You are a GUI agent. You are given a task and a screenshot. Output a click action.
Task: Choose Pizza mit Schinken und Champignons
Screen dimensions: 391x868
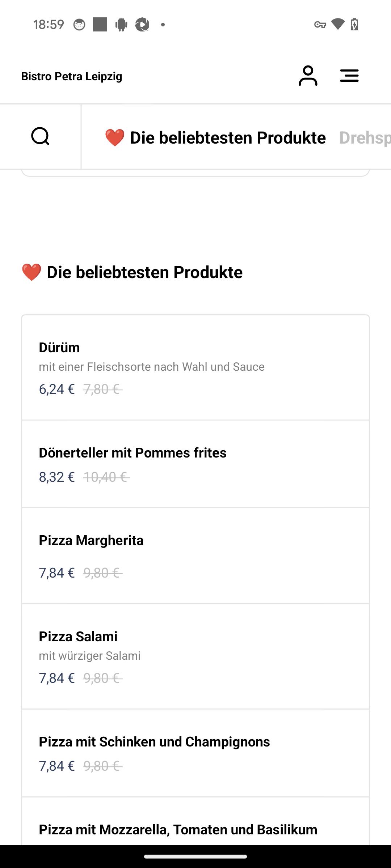coord(195,753)
